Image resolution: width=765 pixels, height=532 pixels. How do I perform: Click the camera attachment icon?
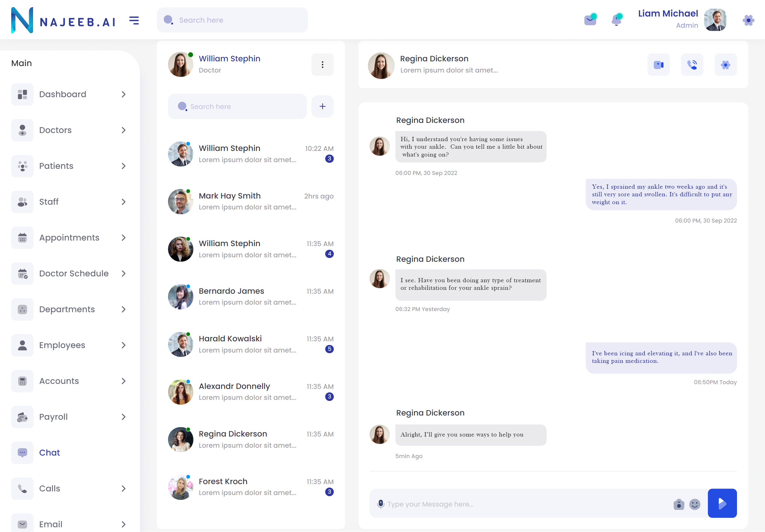coord(679,504)
